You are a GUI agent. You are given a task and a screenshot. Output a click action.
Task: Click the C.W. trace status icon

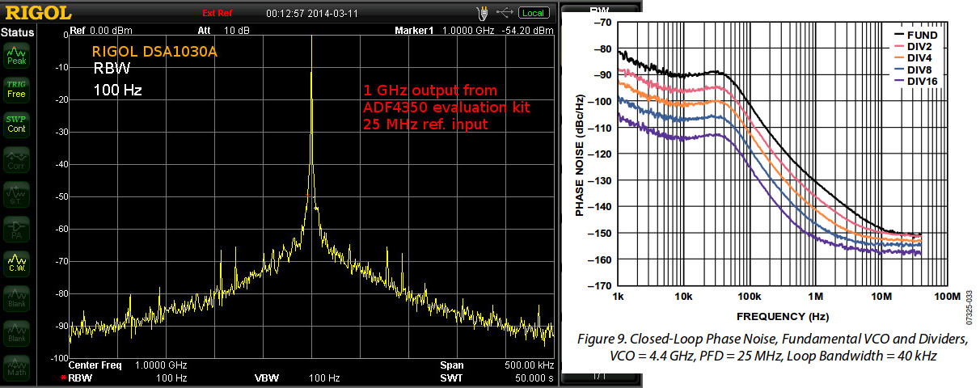click(x=16, y=263)
